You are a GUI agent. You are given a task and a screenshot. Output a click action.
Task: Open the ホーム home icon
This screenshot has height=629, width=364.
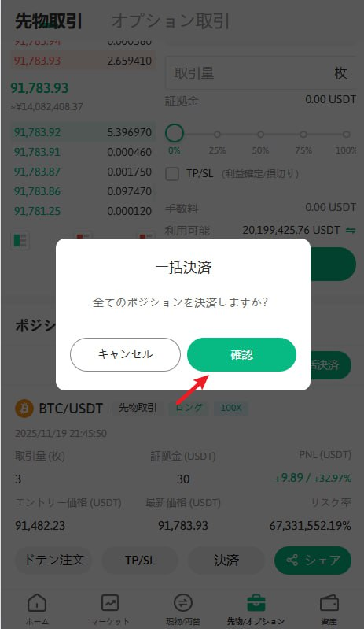tap(37, 603)
